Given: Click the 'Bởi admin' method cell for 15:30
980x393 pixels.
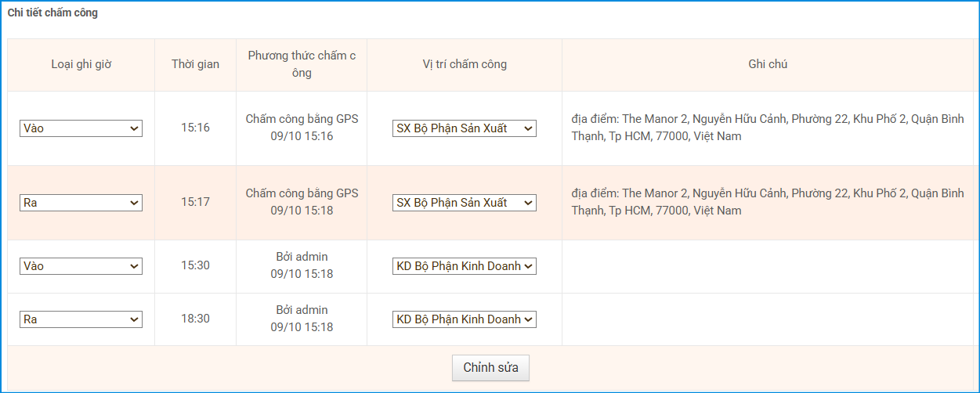Looking at the screenshot, I should [x=302, y=265].
